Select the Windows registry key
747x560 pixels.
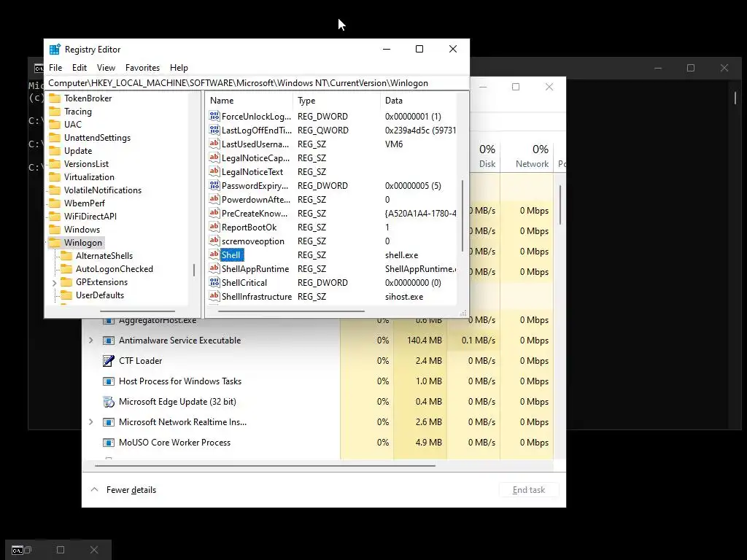pos(82,230)
